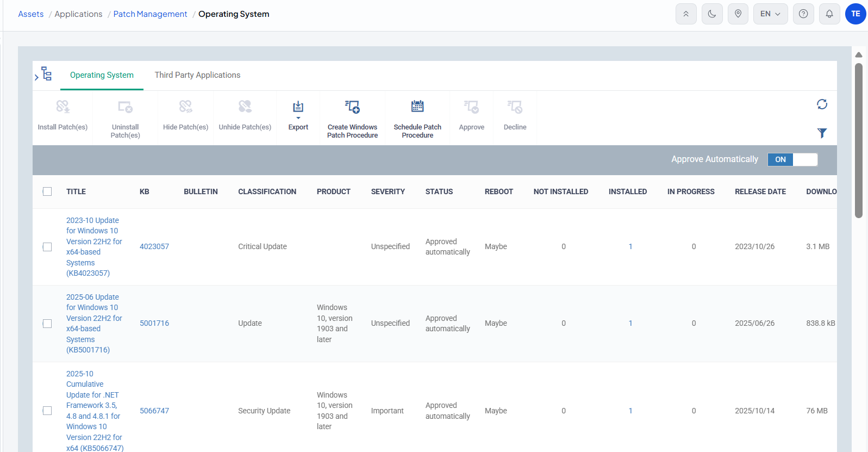Toggle Approve Automatically switch
The height and width of the screenshot is (452, 868).
792,159
